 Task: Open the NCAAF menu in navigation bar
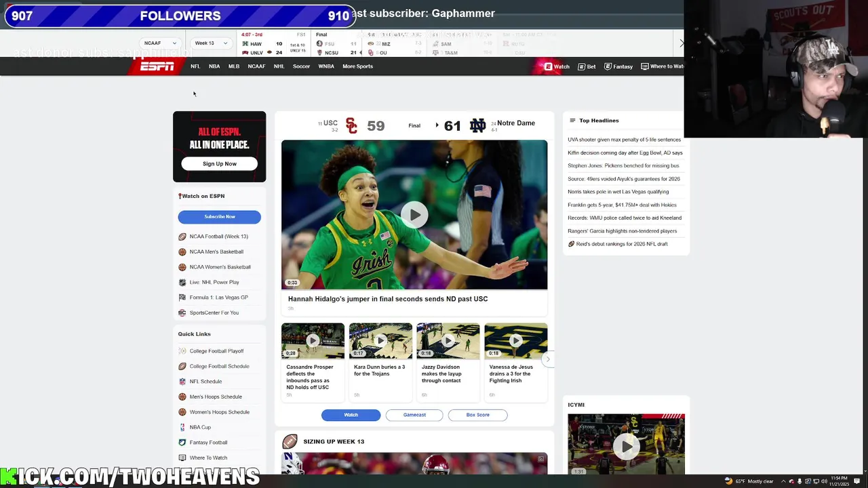[256, 66]
